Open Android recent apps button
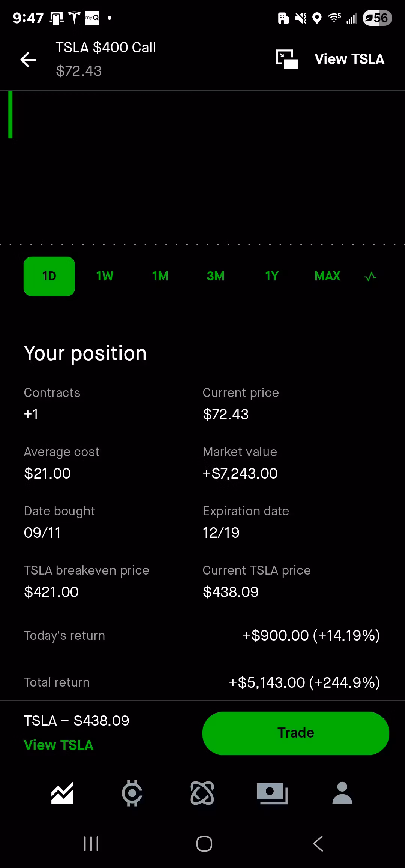Screen dimensions: 405x868 (x=91, y=844)
